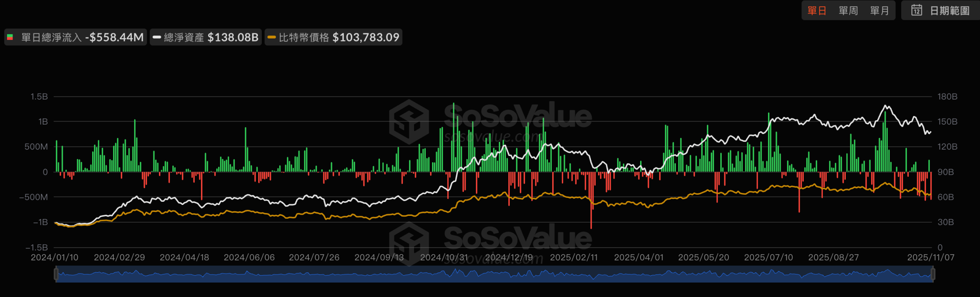Click left handle of the range slider
Image resolution: width=980 pixels, height=297 pixels.
point(56,274)
